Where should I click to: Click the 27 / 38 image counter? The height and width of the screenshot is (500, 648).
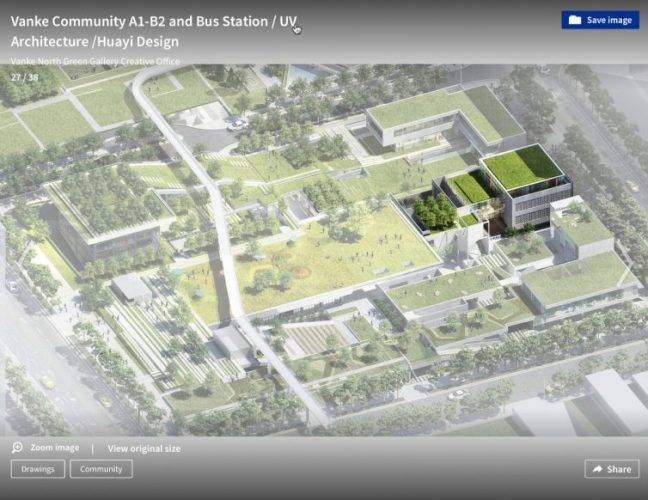tap(25, 76)
